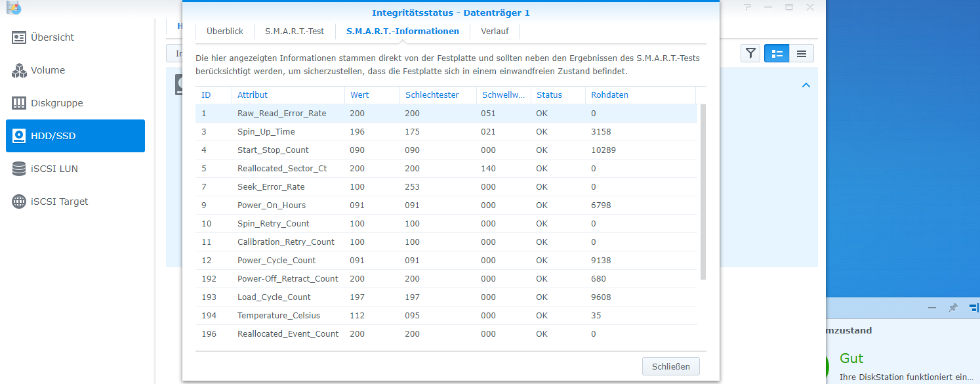Image resolution: width=980 pixels, height=384 pixels.
Task: Click the Storage Manager help question mark
Action: [747, 7]
